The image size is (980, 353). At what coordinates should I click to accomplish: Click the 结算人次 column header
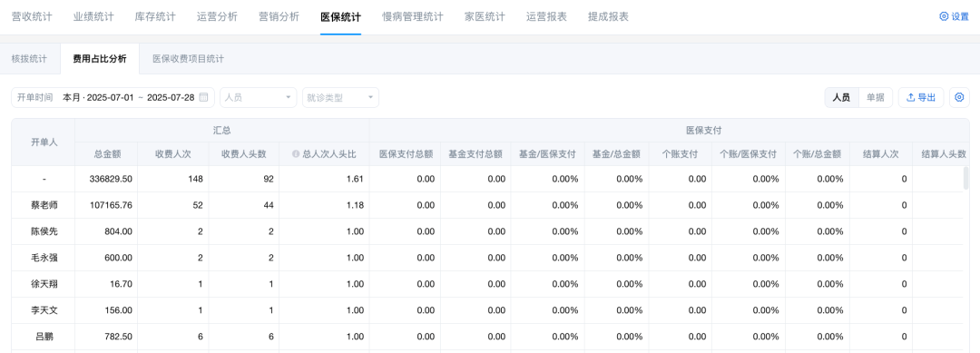880,153
